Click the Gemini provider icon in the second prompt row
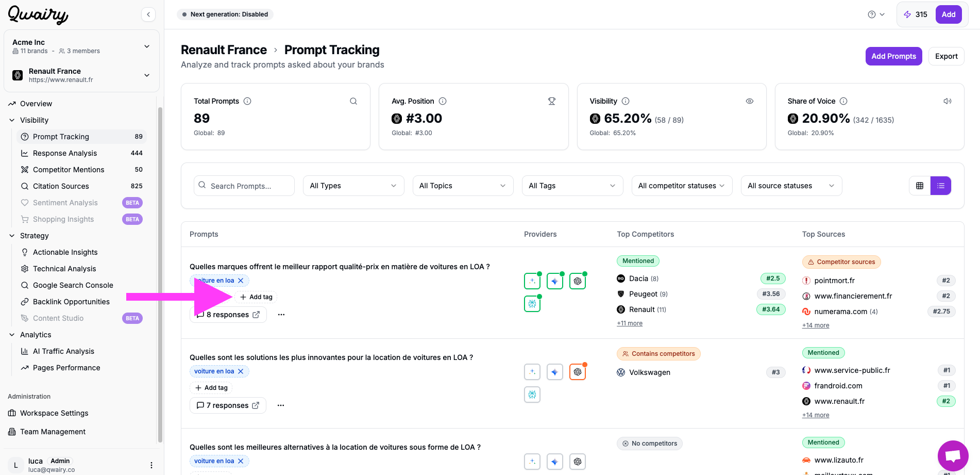 click(x=555, y=372)
